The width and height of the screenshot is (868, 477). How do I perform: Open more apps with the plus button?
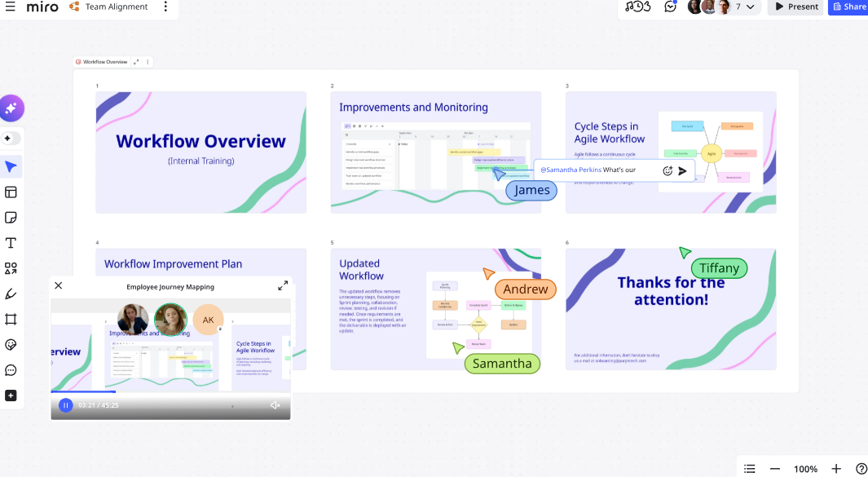[x=11, y=395]
